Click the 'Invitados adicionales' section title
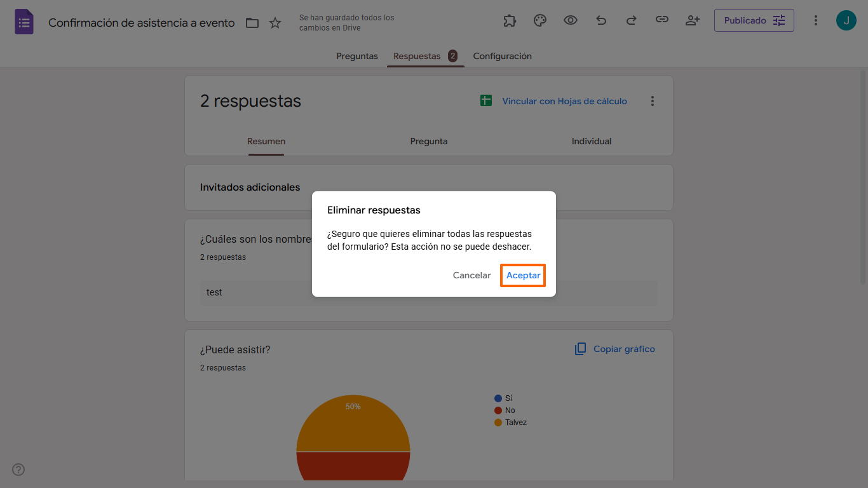The image size is (868, 488). click(x=250, y=187)
